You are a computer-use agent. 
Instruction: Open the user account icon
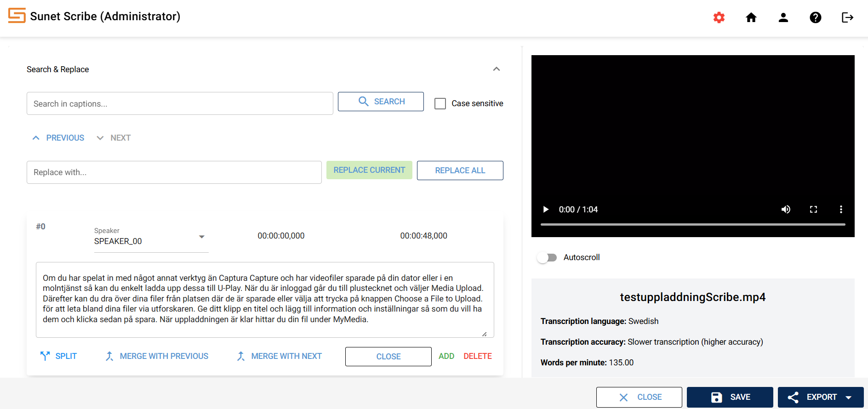click(x=783, y=17)
